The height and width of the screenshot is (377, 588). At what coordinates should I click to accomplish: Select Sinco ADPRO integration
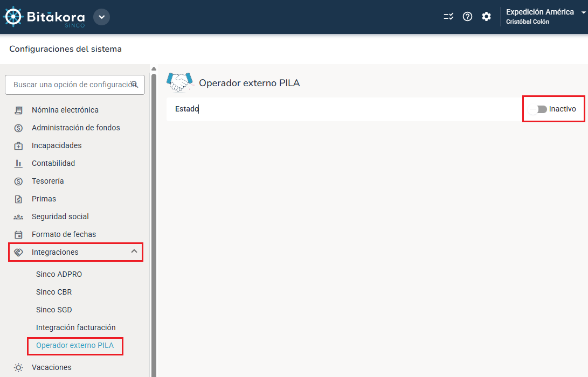coord(59,274)
